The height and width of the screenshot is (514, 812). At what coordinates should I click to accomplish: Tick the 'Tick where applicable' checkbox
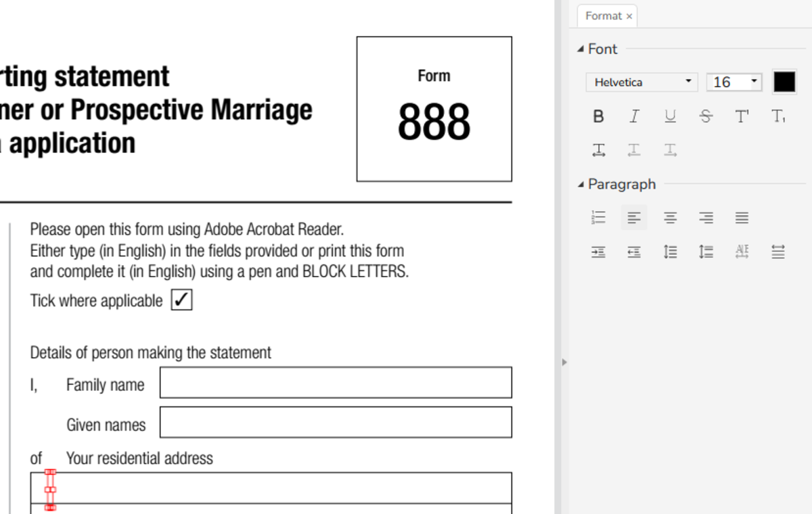[x=181, y=299]
